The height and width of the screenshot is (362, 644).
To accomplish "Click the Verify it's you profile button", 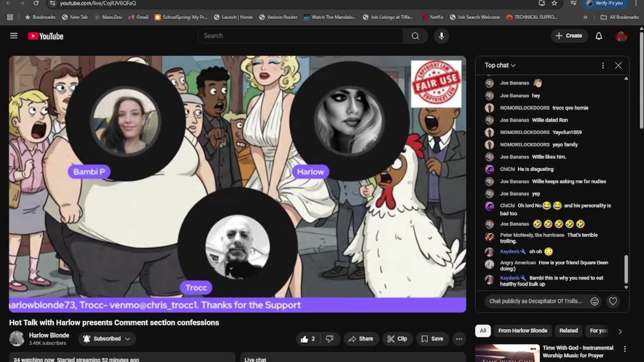I will tap(604, 3).
